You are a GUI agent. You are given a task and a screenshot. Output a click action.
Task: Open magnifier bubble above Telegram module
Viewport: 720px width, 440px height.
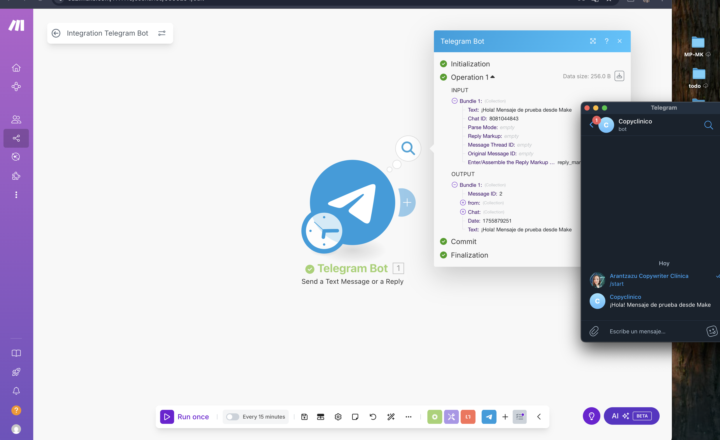(x=408, y=148)
